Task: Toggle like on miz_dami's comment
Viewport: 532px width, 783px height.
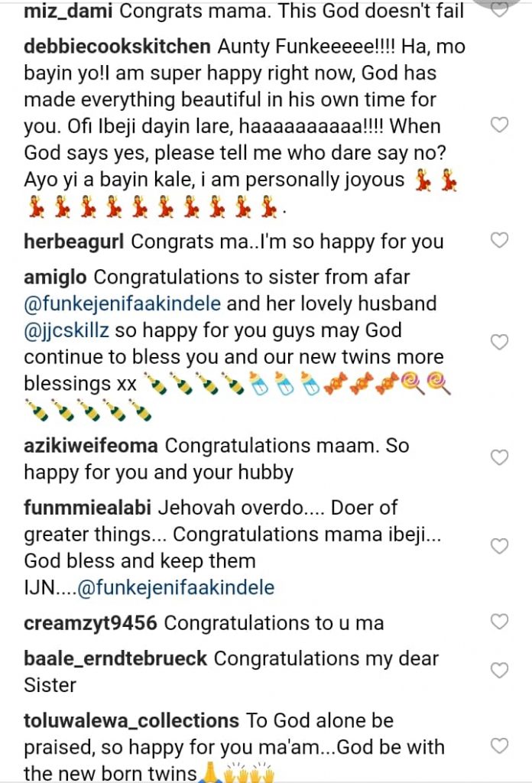Action: pyautogui.click(x=499, y=11)
